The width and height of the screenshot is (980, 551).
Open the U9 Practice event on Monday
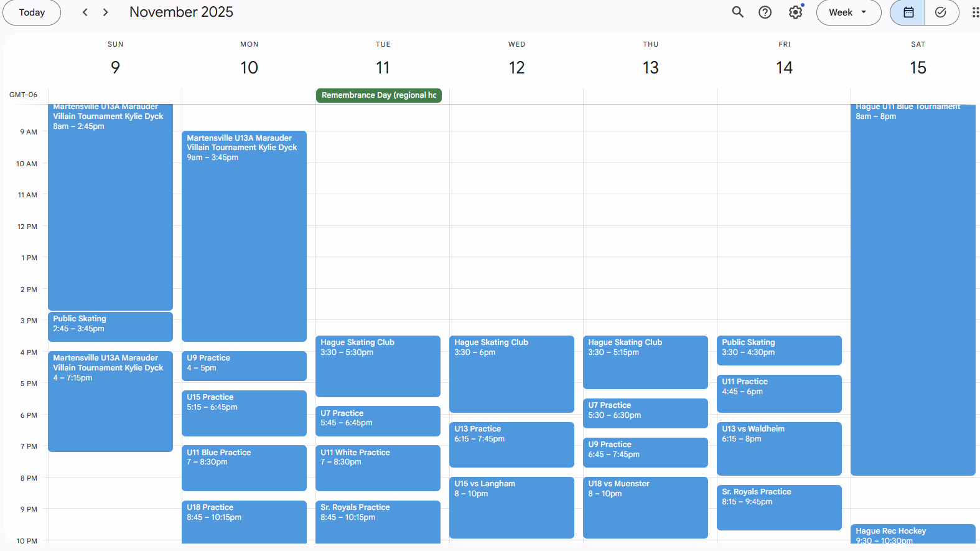tap(243, 365)
